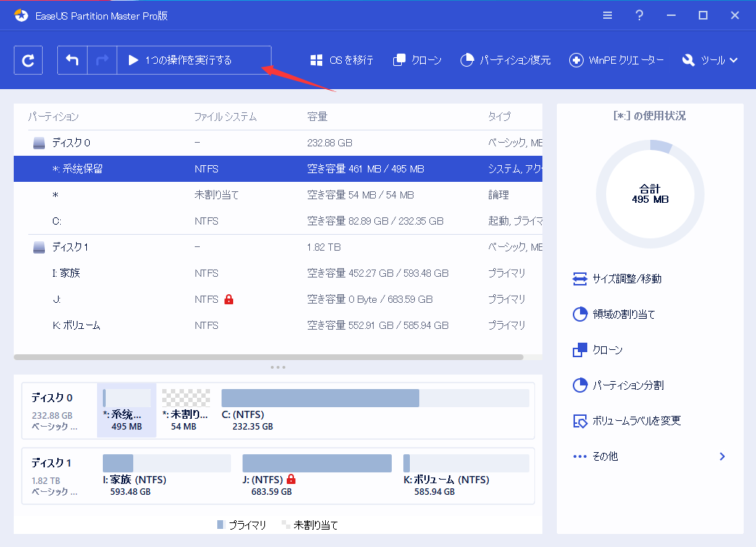The image size is (756, 547).
Task: Click the horizontal scrollbar of partition list
Action: pyautogui.click(x=269, y=357)
